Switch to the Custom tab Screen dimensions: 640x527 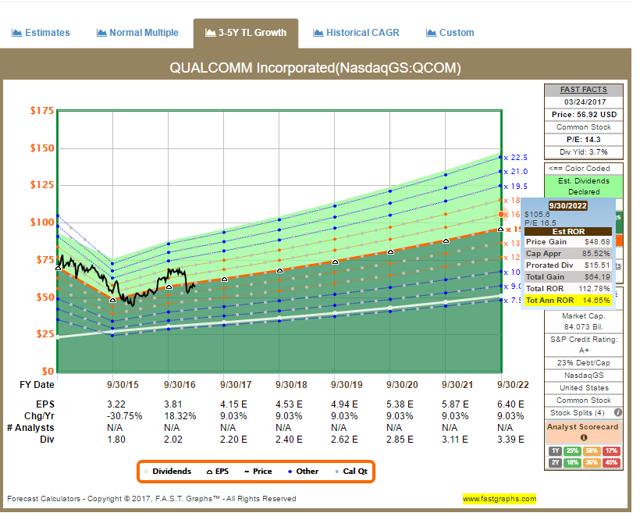point(450,33)
